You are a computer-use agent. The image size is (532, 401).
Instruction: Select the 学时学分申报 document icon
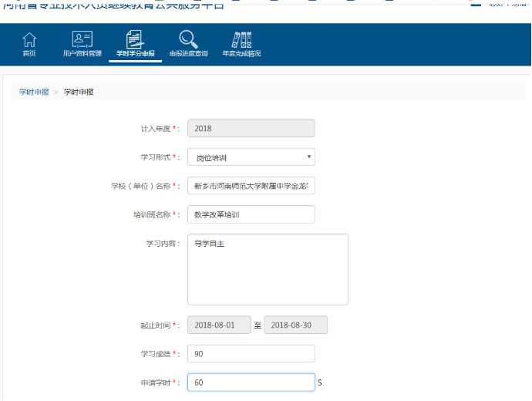[135, 40]
